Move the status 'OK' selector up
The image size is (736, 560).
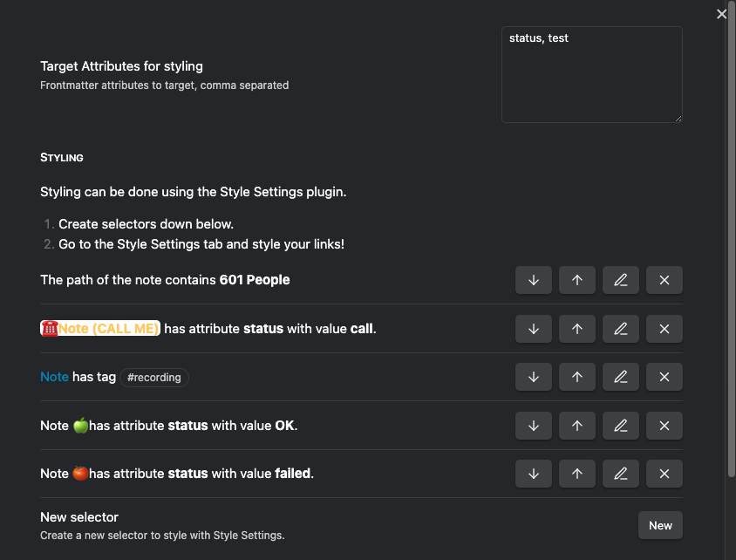[x=577, y=426]
